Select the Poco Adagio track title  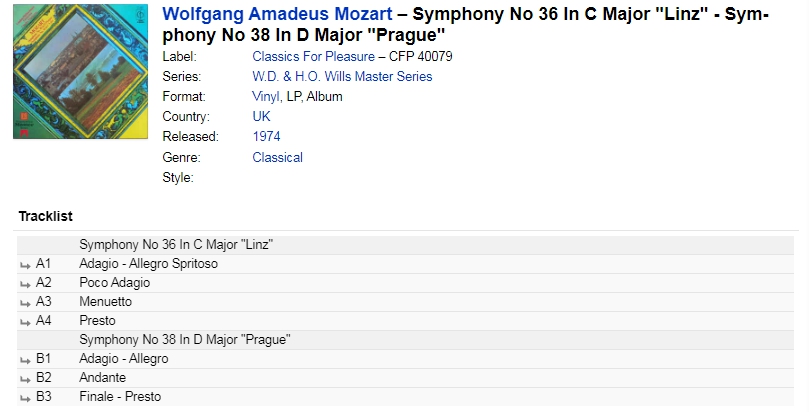click(115, 283)
